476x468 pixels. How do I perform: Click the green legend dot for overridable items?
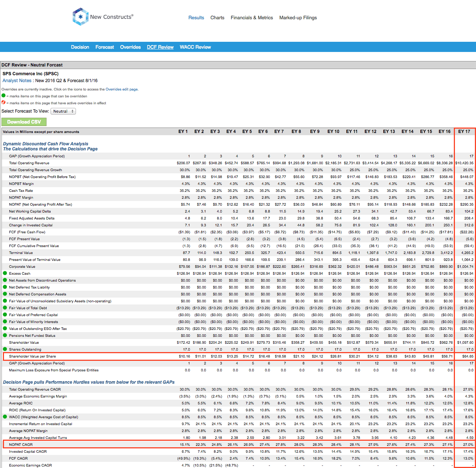coord(4,96)
